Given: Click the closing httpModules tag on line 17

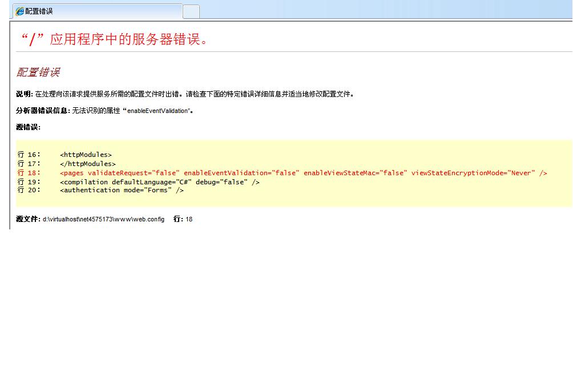Looking at the screenshot, I should (x=87, y=164).
